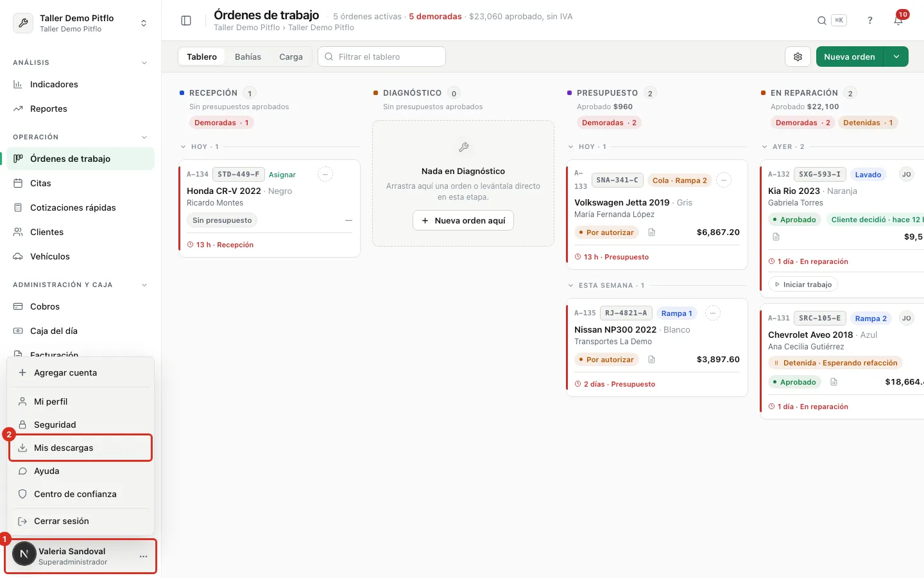This screenshot has height=578, width=924.
Task: Click Asignar on the Honda CR-V card
Action: tap(282, 175)
